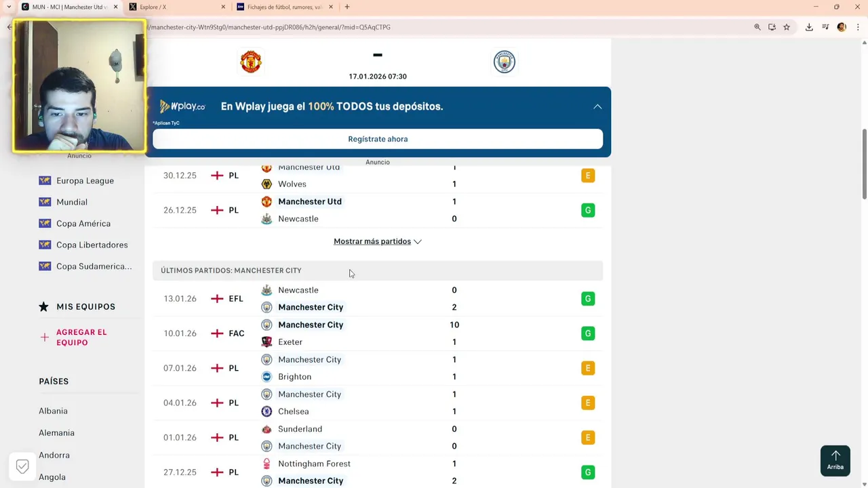
Task: Click the Mundial world flag icon
Action: pos(45,202)
